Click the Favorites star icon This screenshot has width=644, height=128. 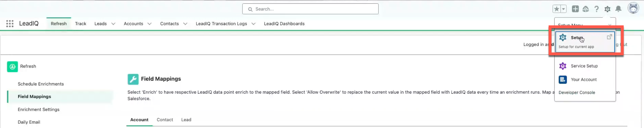click(x=557, y=9)
